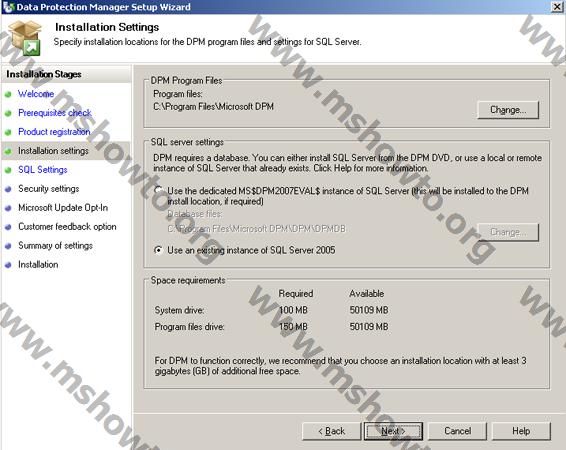Click green bullet next to Prerequisites check
Image resolution: width=566 pixels, height=450 pixels.
[x=8, y=113]
